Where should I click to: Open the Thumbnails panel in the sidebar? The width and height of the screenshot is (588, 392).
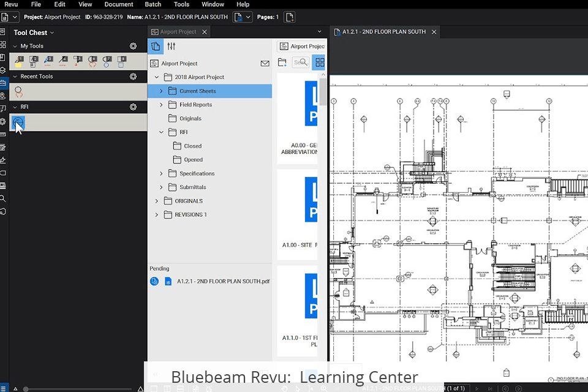point(2,45)
